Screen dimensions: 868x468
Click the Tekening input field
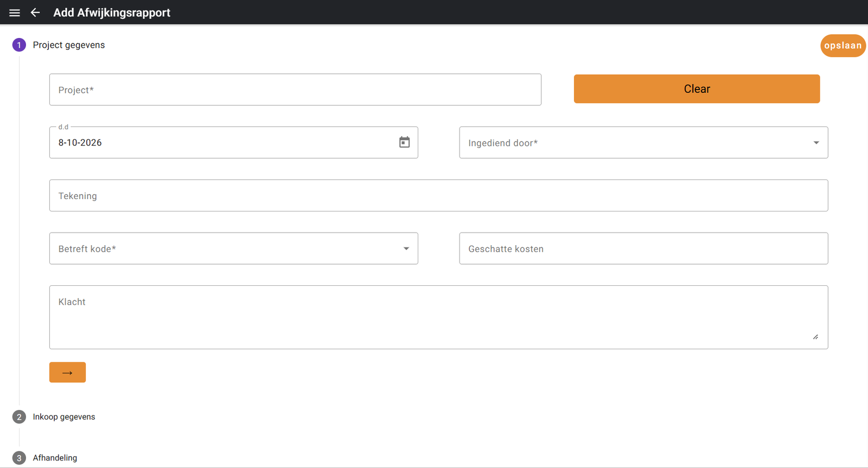(x=438, y=195)
